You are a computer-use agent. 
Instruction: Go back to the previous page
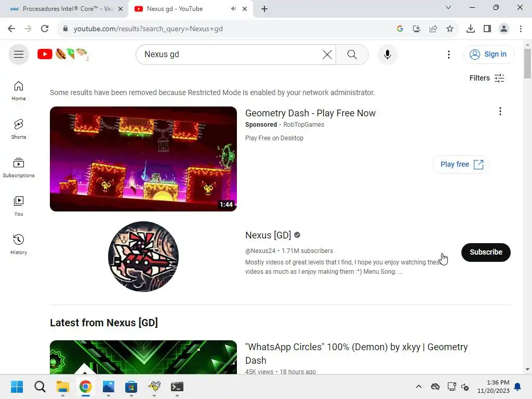pos(11,29)
